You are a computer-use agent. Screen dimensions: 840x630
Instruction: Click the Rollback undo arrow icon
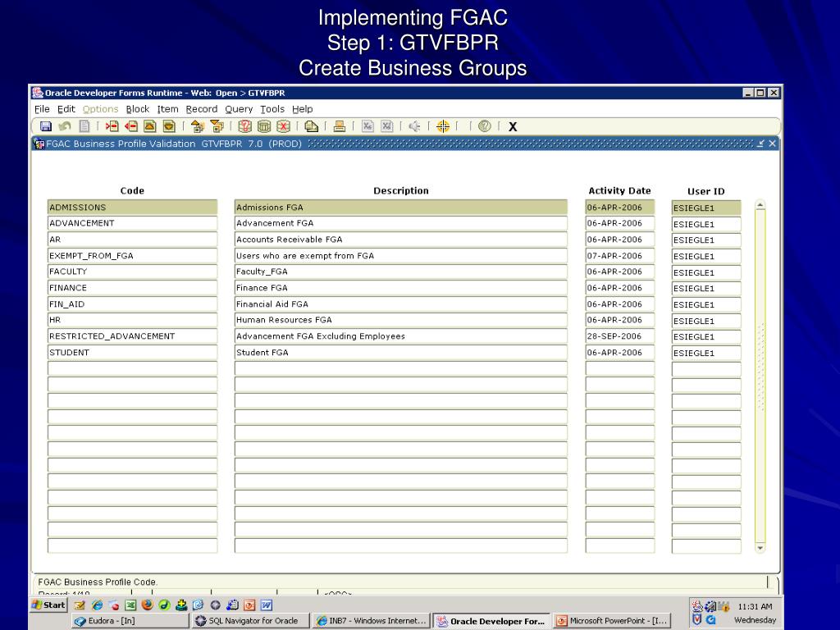pos(65,126)
